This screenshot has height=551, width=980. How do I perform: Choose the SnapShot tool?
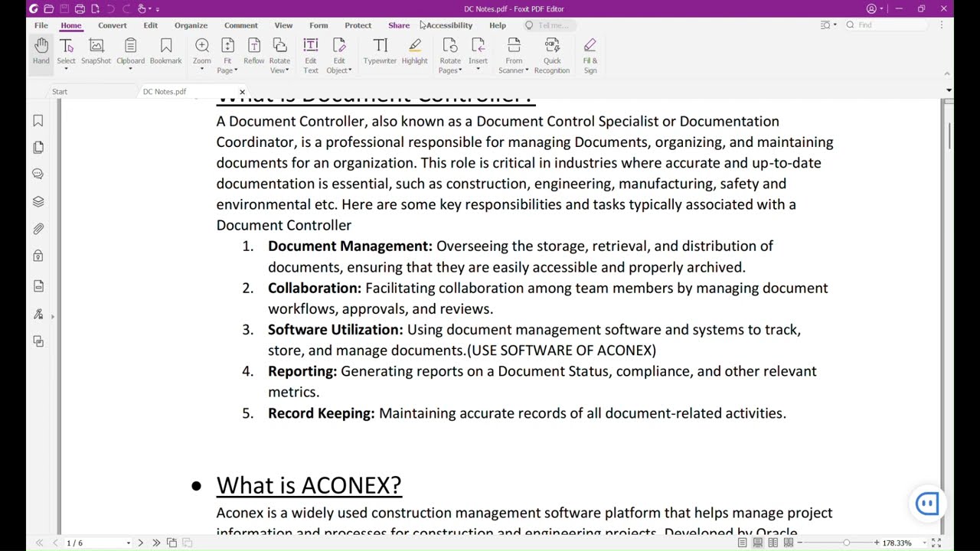point(96,51)
